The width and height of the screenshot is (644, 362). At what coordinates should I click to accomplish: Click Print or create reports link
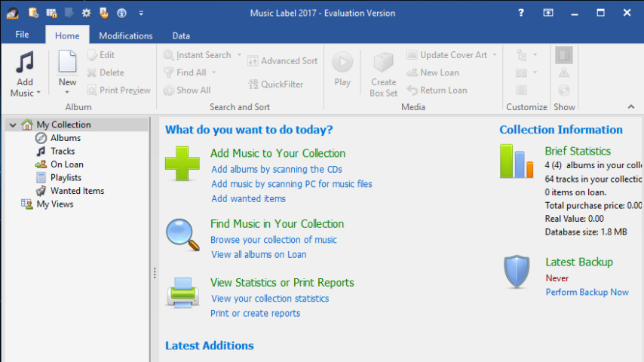[x=256, y=314]
